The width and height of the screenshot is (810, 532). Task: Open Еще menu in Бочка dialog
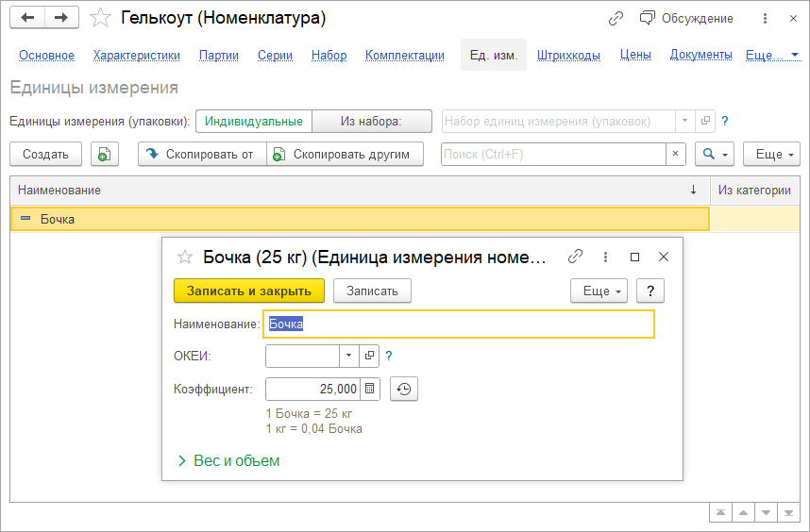pyautogui.click(x=599, y=291)
